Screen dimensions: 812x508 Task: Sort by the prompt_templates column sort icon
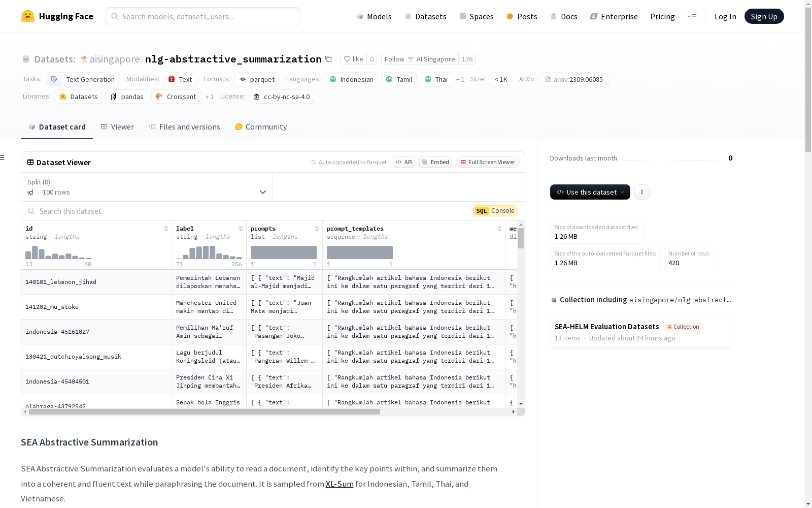(499, 229)
